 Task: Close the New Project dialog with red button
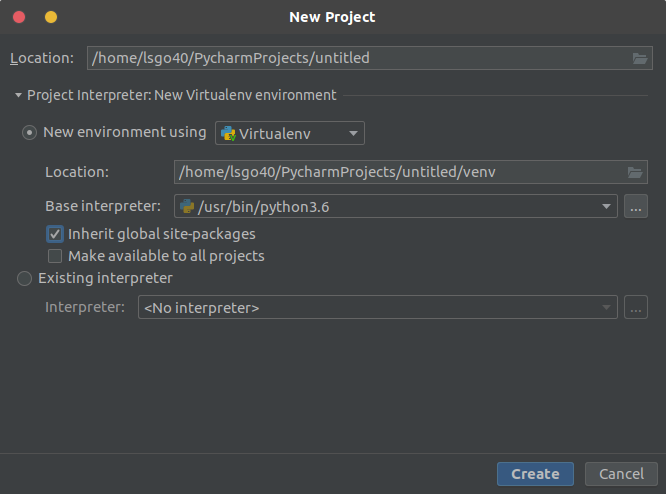tap(19, 17)
